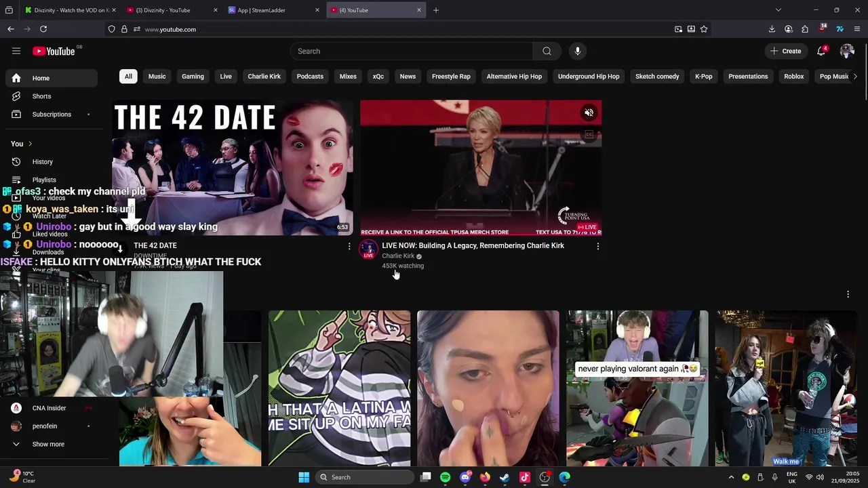Expand the You section chevron
The height and width of the screenshot is (488, 868).
point(30,144)
